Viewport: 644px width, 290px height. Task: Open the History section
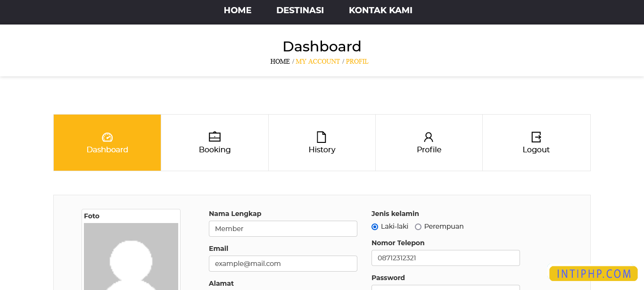pos(322,149)
